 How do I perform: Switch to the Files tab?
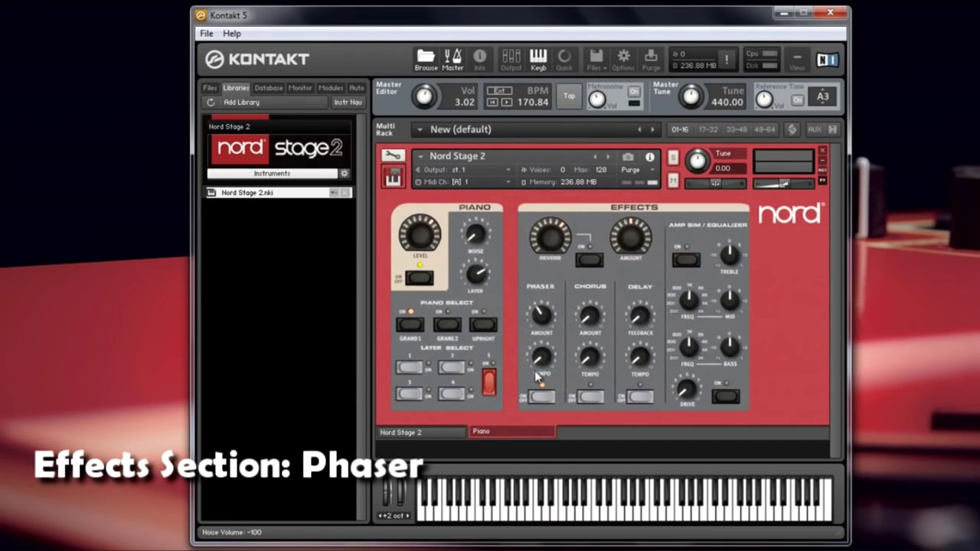(210, 88)
